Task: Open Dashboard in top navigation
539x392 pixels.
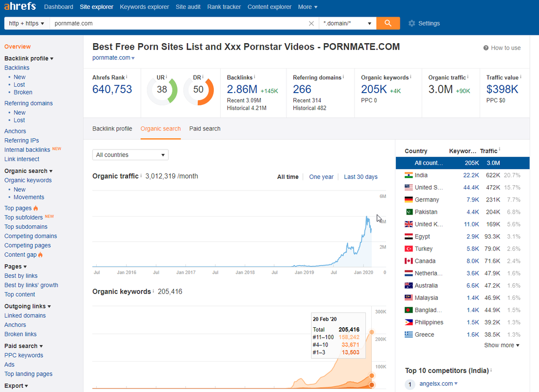Action: (x=58, y=7)
